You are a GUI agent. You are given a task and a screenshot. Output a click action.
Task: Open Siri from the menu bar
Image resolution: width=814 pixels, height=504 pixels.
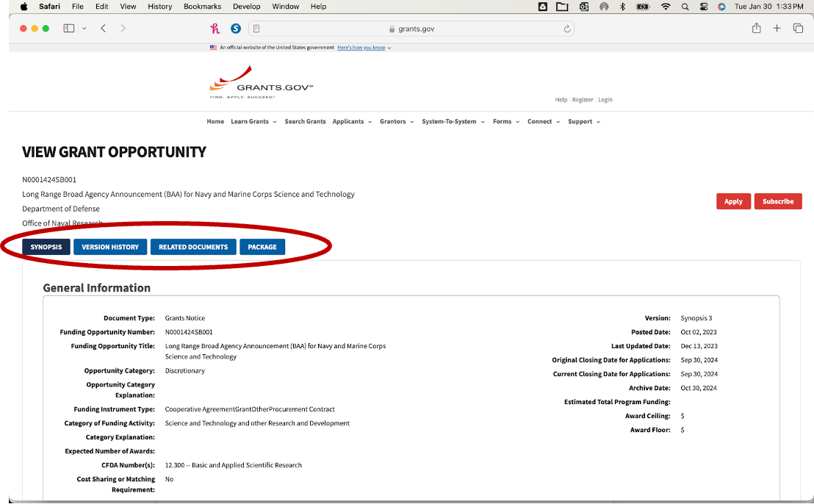tap(721, 7)
